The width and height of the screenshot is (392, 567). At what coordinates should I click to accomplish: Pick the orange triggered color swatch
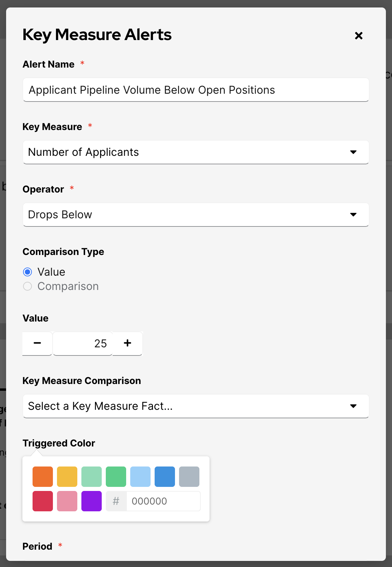(43, 477)
